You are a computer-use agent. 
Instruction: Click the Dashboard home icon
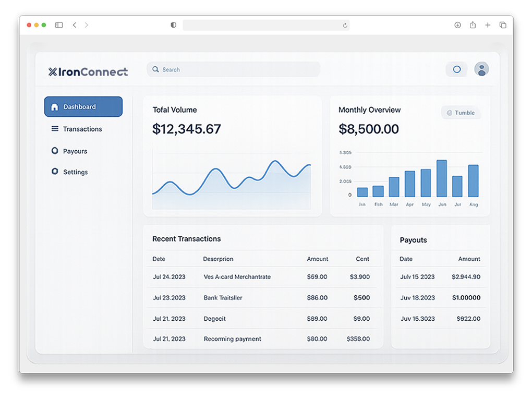(x=54, y=107)
